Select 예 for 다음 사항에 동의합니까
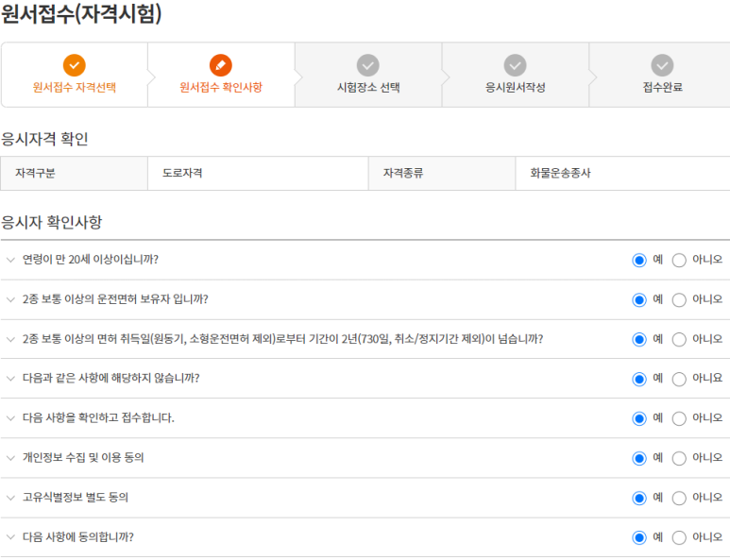Screen dimensions: 730x560 pos(639,537)
